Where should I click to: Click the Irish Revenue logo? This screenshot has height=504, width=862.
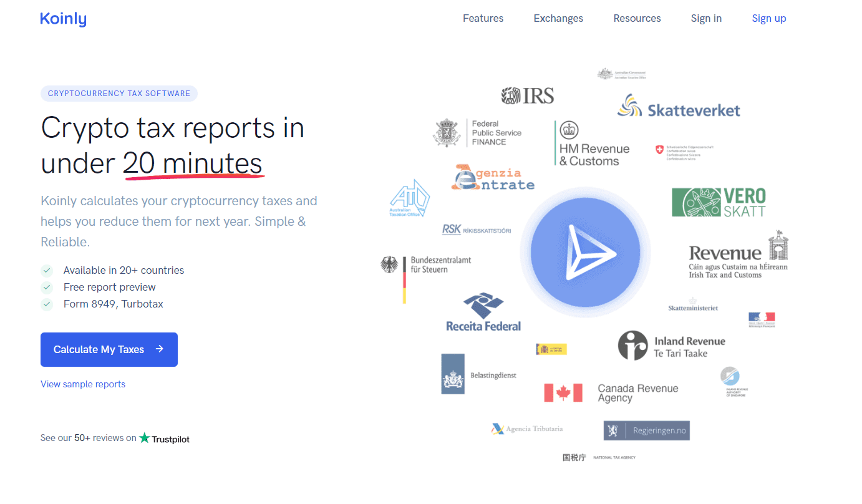pos(739,254)
